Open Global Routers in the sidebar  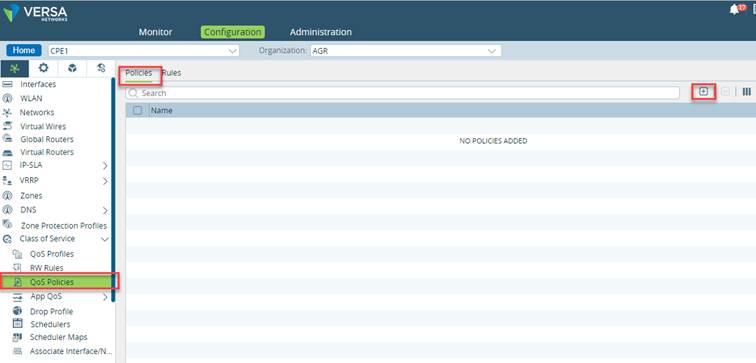coord(47,139)
